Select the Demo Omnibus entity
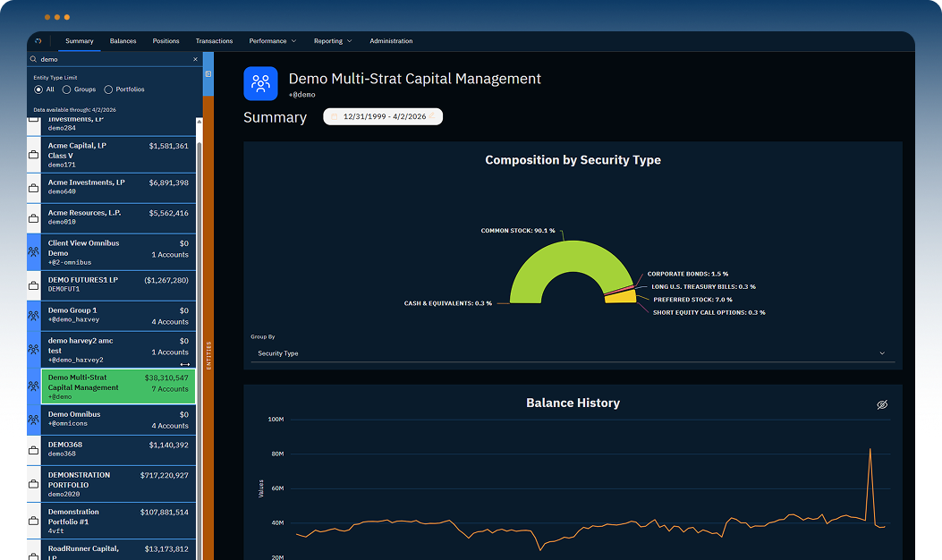The width and height of the screenshot is (942, 560). (x=118, y=420)
